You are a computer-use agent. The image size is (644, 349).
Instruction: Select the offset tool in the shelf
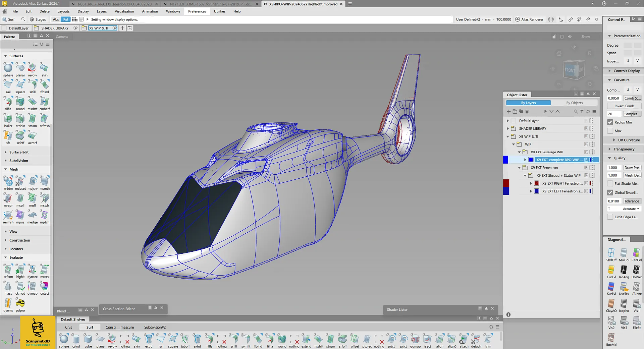click(355, 339)
